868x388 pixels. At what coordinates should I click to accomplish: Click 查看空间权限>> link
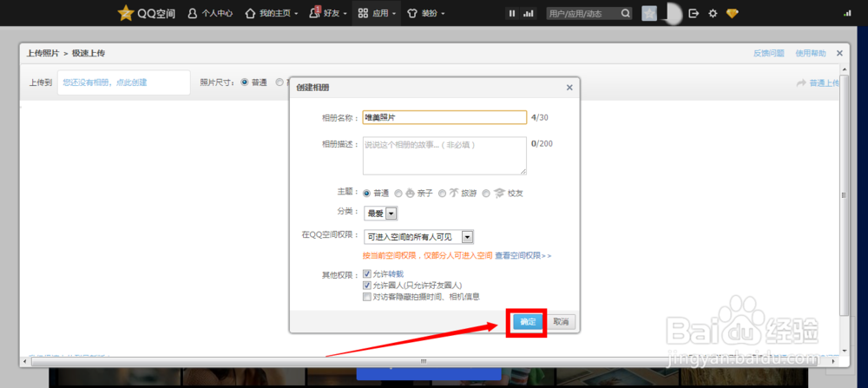pos(523,256)
